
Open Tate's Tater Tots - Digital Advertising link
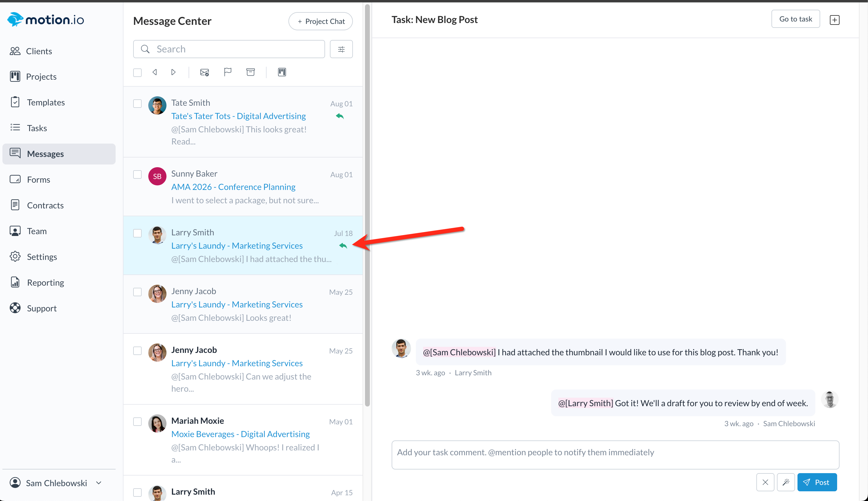(238, 116)
